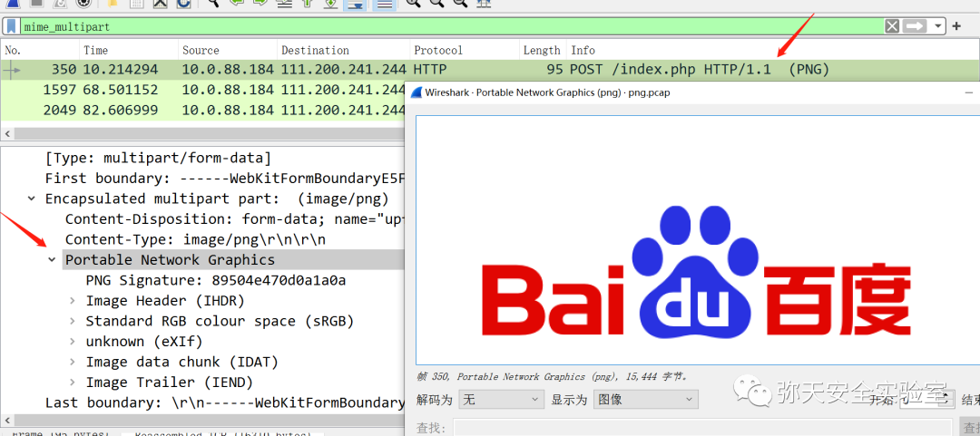
Task: Select the First boundary tree line
Action: [x=225, y=179]
